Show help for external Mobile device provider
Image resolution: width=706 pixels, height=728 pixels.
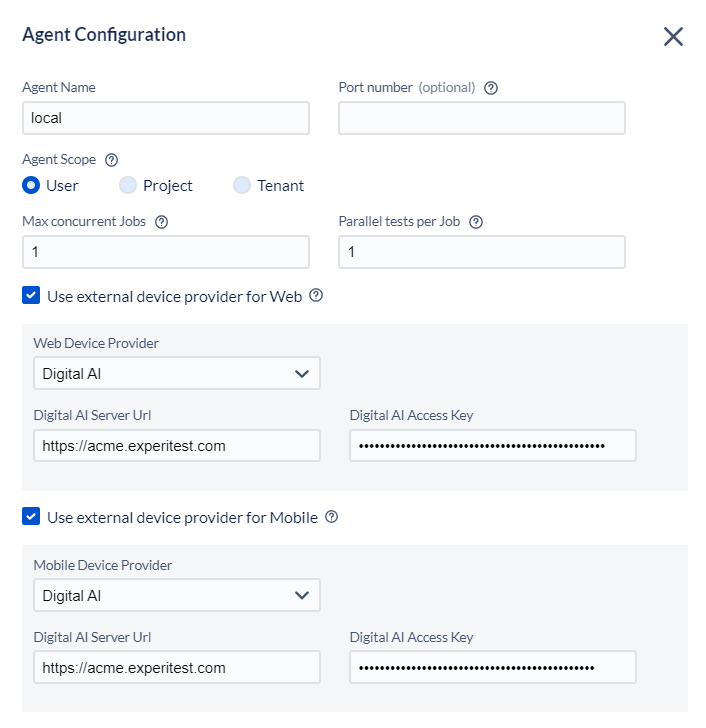pos(331,516)
